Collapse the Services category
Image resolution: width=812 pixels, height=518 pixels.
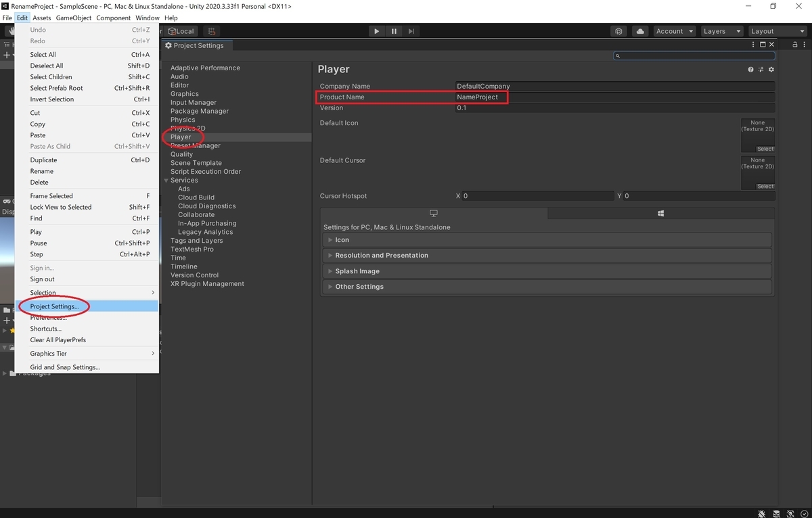pyautogui.click(x=166, y=181)
